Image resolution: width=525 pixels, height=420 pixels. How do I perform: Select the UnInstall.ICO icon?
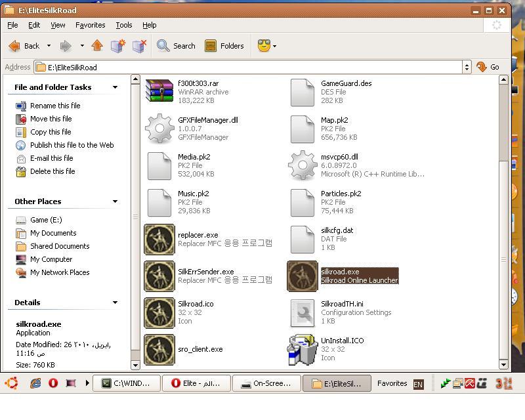tap(303, 350)
